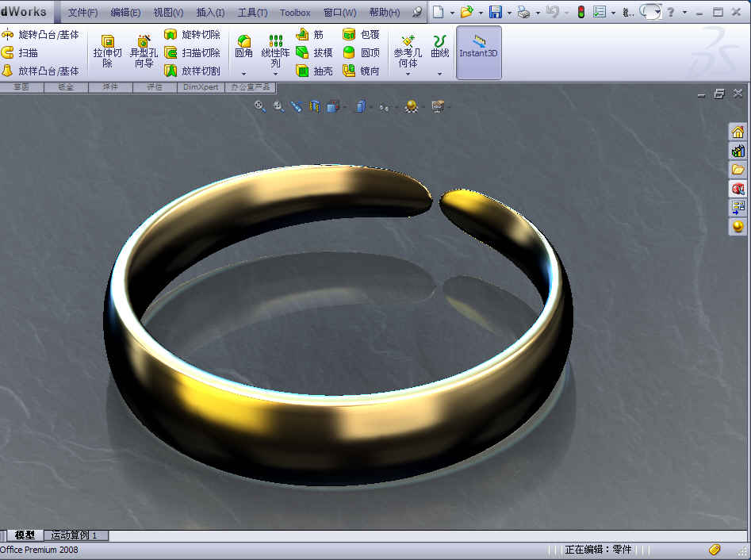The height and width of the screenshot is (560, 751).
Task: Click the Zoom to Area view icon
Action: click(278, 106)
